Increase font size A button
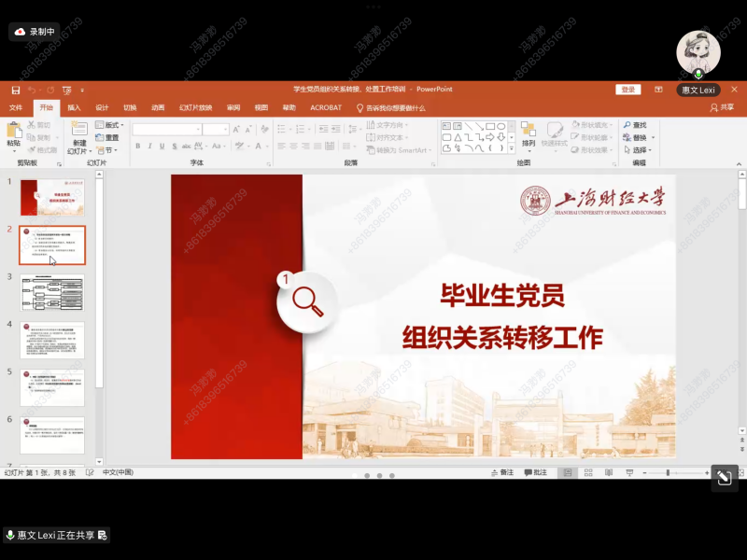Image resolution: width=747 pixels, height=560 pixels. coord(236,130)
